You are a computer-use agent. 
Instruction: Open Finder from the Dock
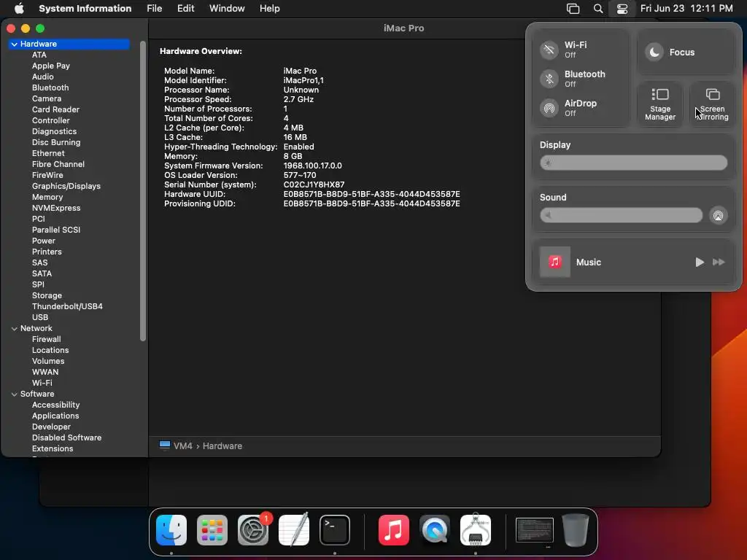[171, 530]
